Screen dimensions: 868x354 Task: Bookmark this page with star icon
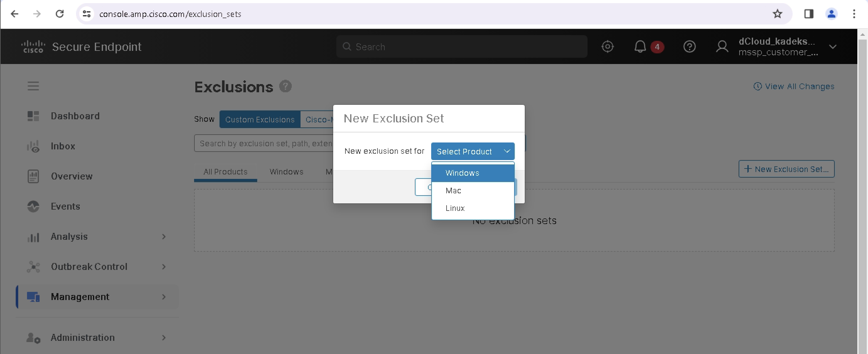click(x=777, y=14)
